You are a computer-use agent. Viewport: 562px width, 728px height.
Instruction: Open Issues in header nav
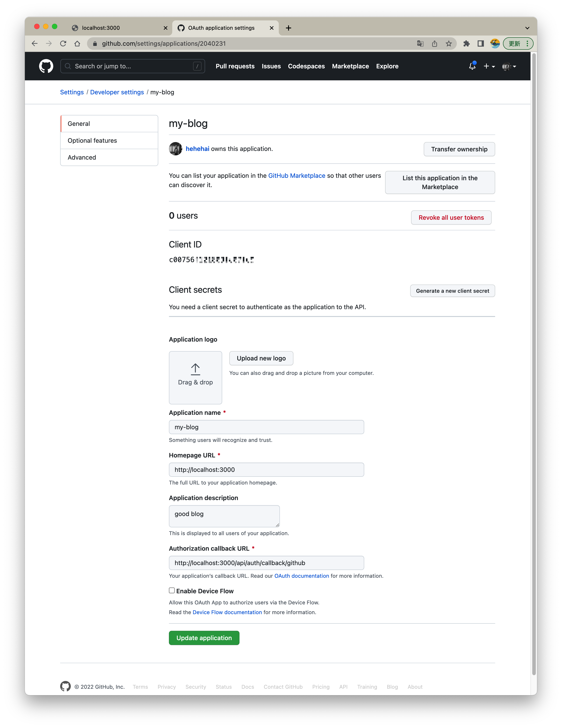pos(271,66)
